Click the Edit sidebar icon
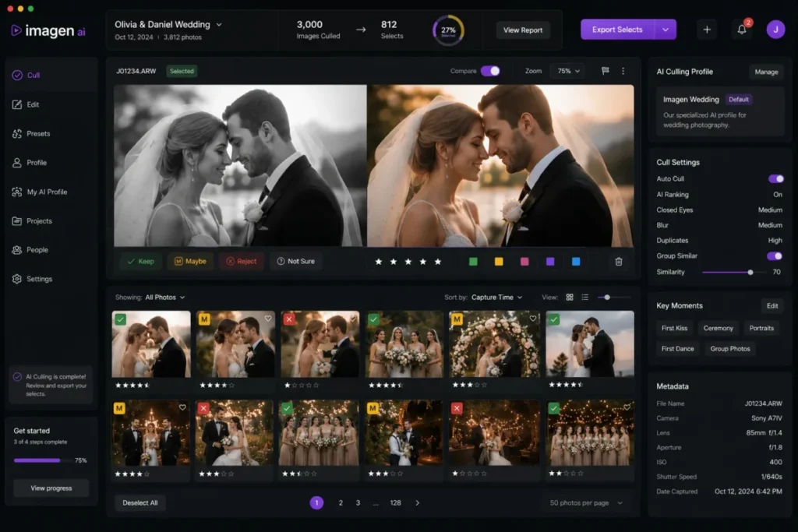 pos(17,104)
